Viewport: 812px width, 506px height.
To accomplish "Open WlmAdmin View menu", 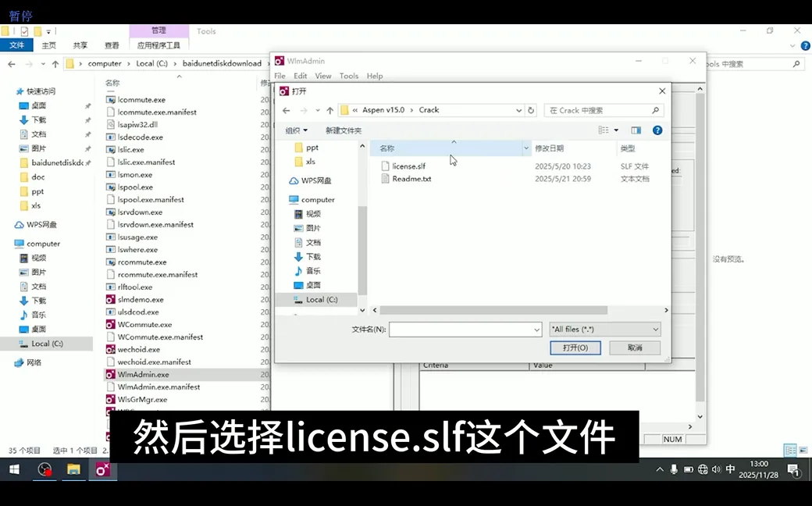I will click(x=323, y=76).
